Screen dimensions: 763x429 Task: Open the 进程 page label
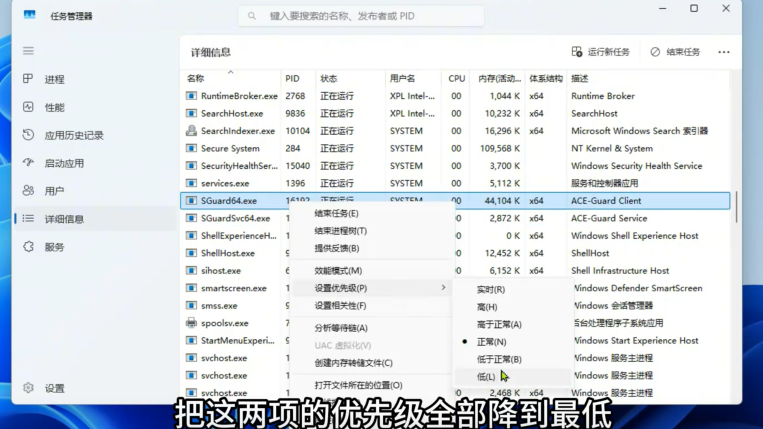(54, 79)
